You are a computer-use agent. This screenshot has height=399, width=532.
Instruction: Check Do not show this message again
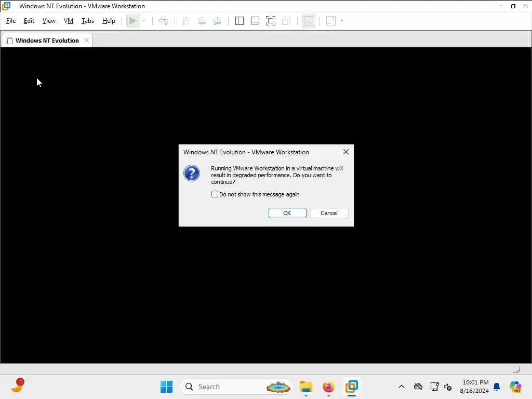215,194
